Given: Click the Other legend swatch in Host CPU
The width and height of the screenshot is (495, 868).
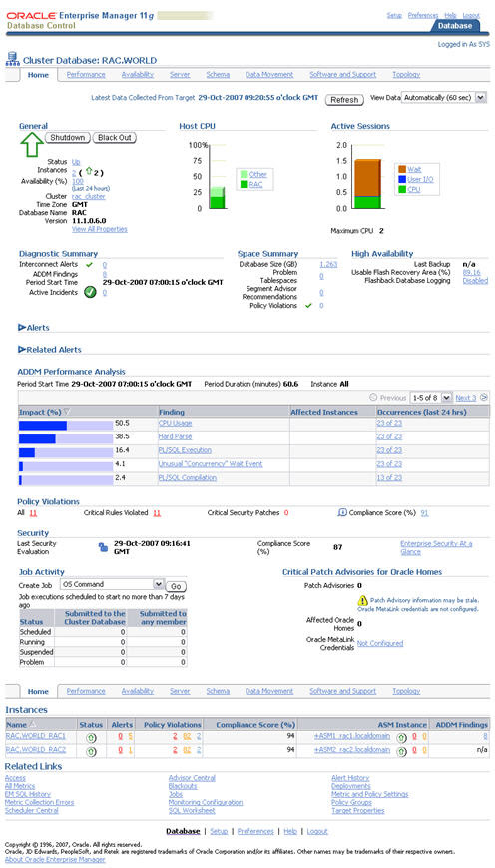Looking at the screenshot, I should [x=244, y=174].
